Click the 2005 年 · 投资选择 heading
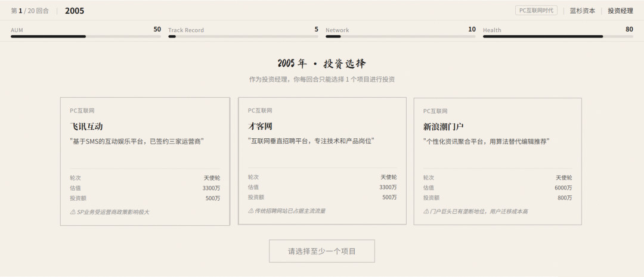 point(322,64)
